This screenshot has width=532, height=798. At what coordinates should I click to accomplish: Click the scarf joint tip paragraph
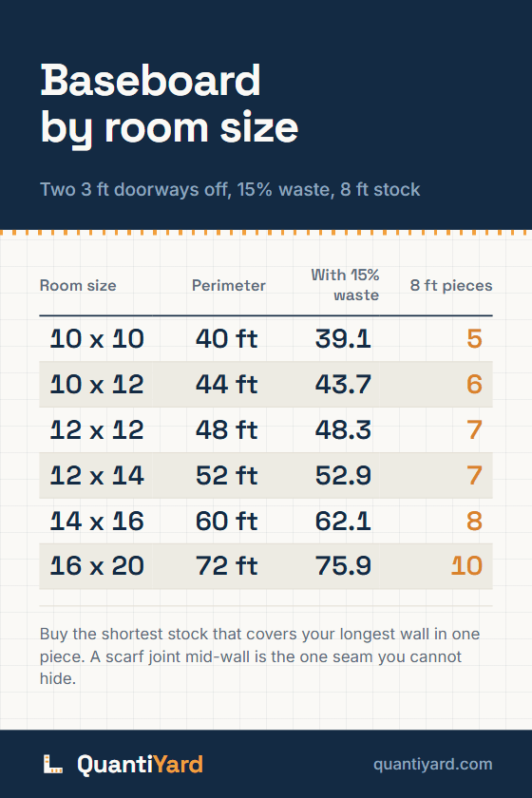click(259, 656)
